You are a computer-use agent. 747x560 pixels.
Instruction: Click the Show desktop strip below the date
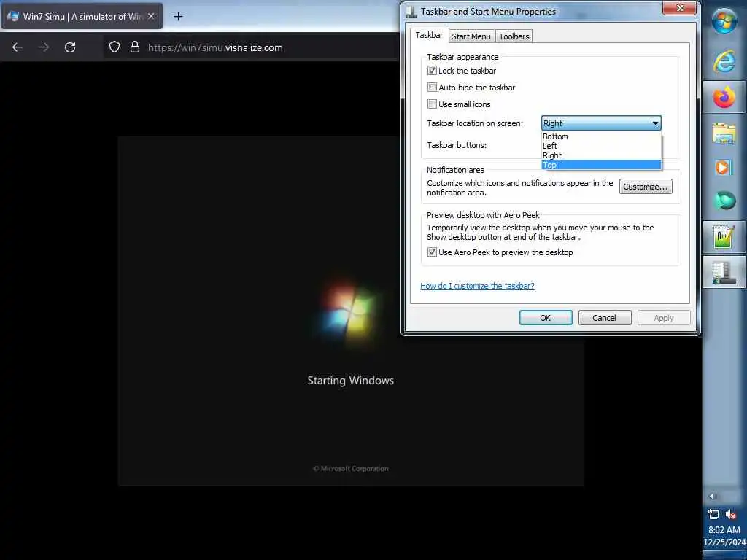[724, 555]
